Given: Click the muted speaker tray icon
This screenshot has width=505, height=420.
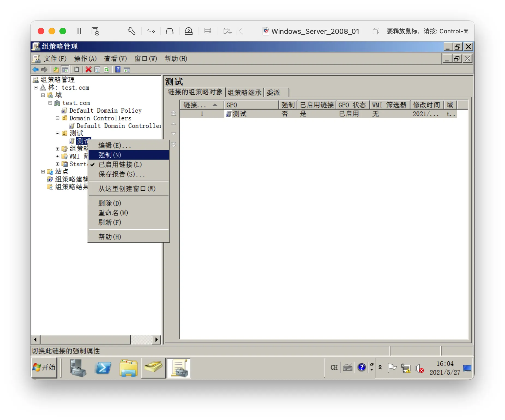Looking at the screenshot, I should coord(419,368).
